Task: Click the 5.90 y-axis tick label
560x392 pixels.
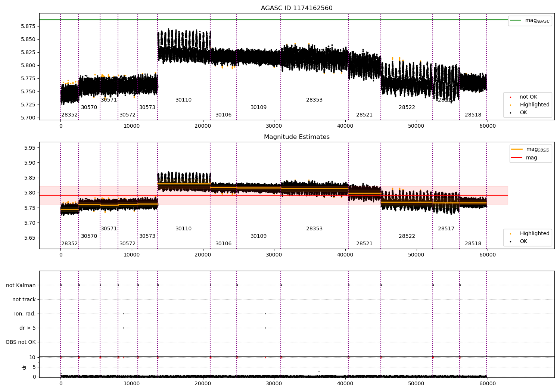Action: pyautogui.click(x=30, y=163)
